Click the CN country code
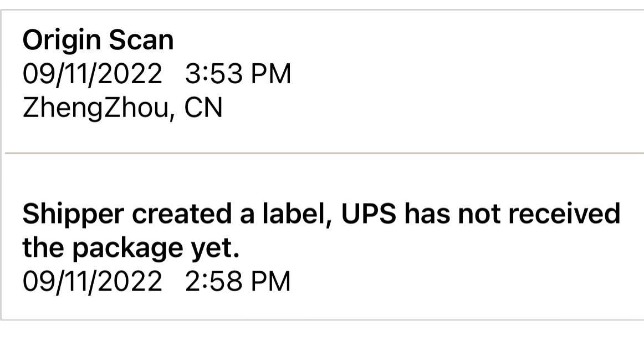The image size is (644, 345). (203, 108)
